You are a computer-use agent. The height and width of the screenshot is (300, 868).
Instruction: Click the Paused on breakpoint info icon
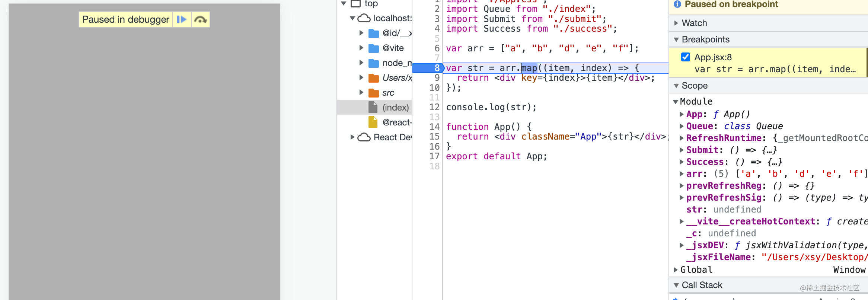[677, 4]
